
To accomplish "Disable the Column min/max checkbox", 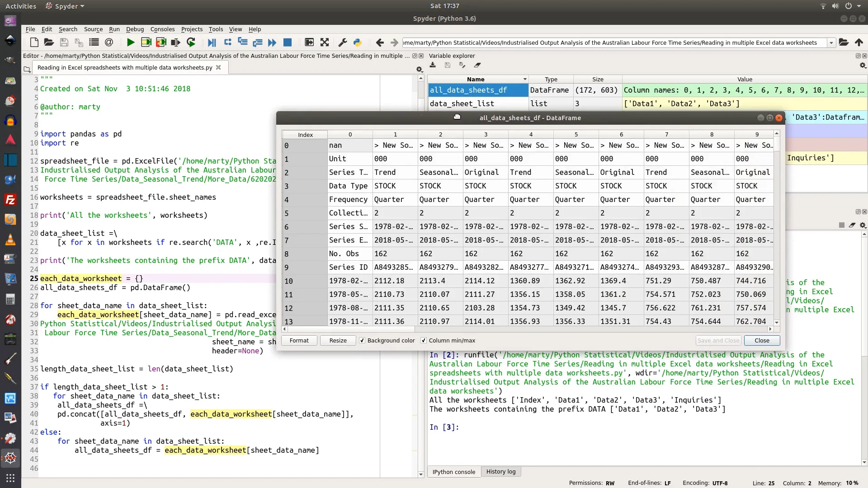I will [x=424, y=340].
